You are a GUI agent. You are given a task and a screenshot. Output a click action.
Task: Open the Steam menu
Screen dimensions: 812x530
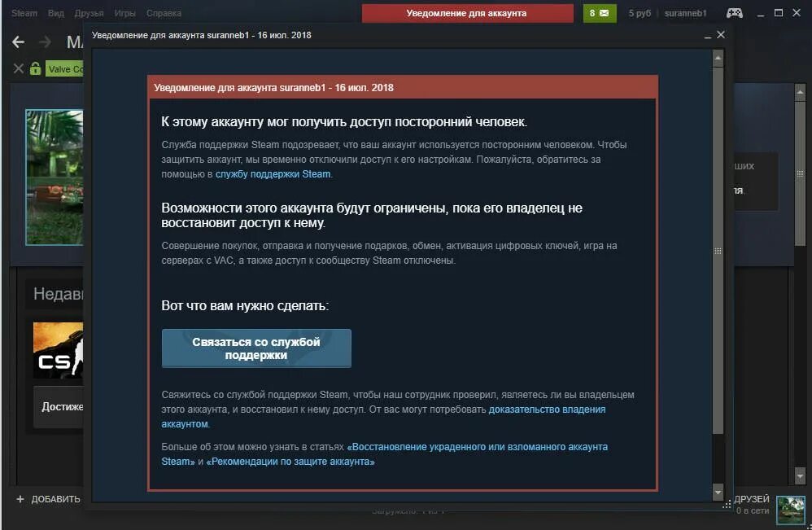(x=24, y=13)
